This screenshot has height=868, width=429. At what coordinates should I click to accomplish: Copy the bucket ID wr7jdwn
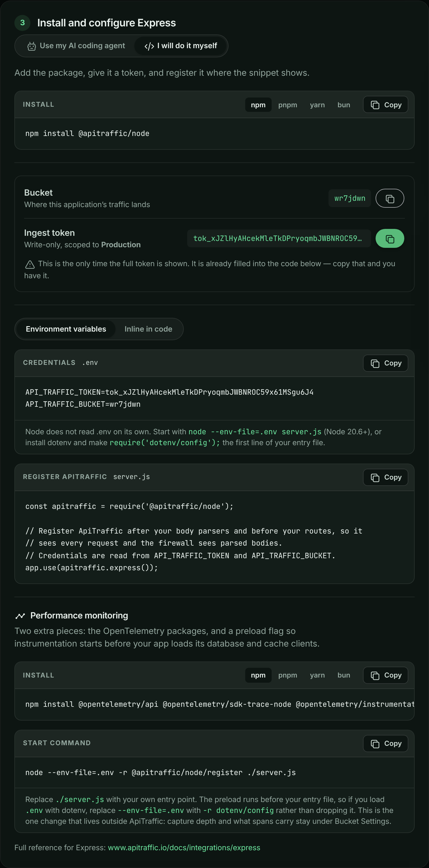pyautogui.click(x=390, y=198)
